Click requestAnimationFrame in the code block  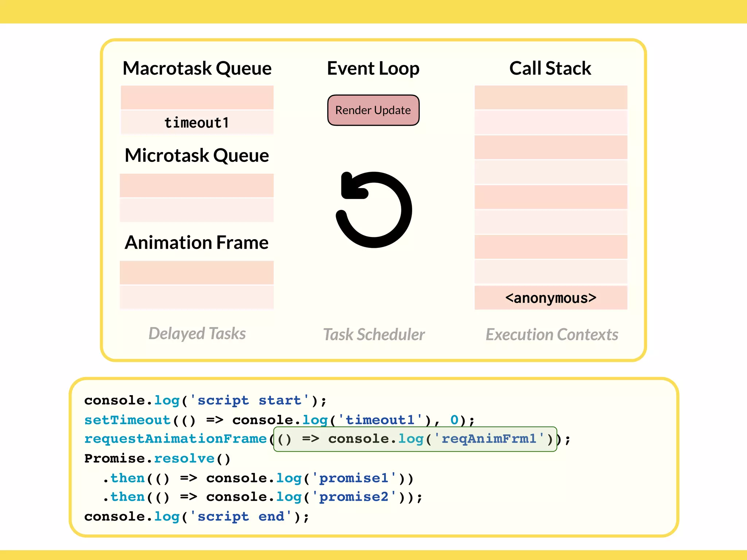click(x=175, y=439)
